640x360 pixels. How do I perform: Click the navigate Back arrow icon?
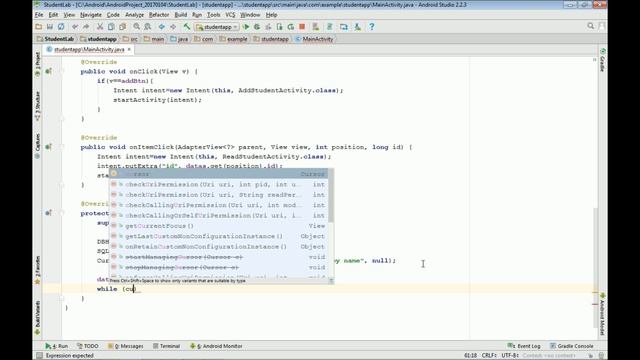162,27
